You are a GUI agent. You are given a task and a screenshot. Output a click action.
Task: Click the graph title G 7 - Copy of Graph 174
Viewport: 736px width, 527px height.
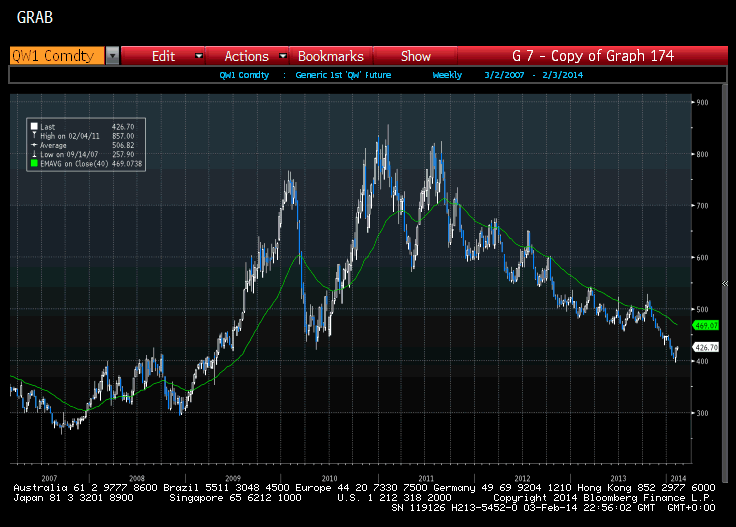click(x=592, y=56)
